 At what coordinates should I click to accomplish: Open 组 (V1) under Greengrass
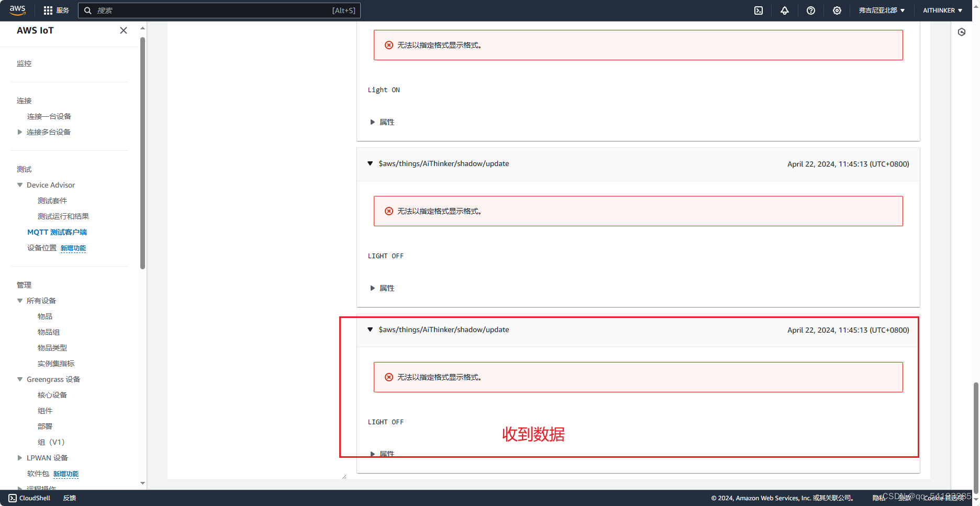pos(51,442)
